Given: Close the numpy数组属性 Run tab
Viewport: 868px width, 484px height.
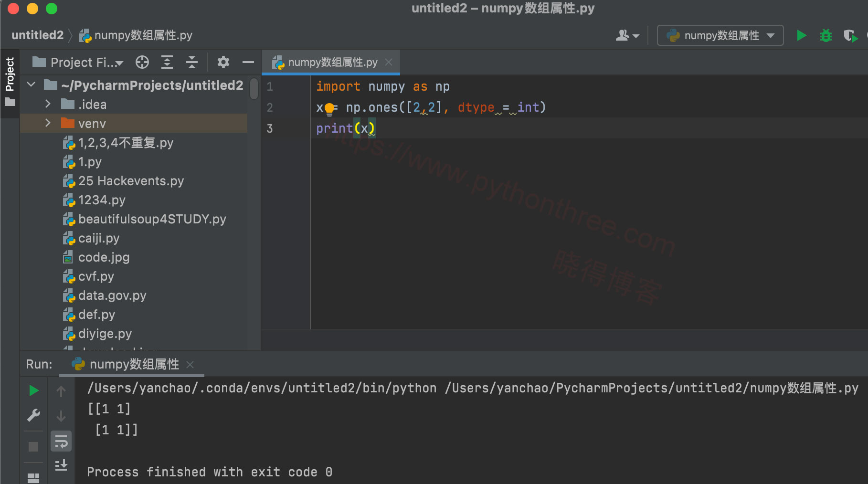Looking at the screenshot, I should [x=190, y=365].
